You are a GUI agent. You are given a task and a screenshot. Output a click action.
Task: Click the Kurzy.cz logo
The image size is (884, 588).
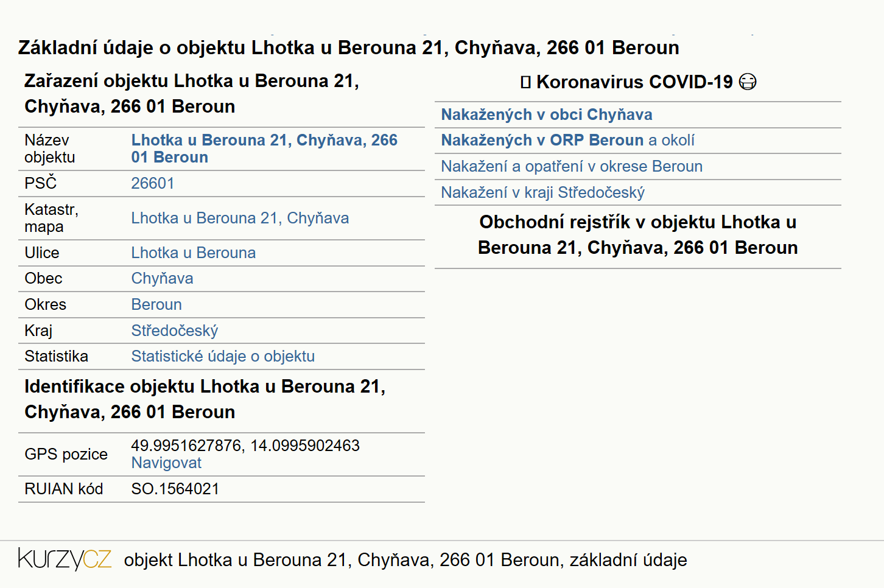[65, 559]
